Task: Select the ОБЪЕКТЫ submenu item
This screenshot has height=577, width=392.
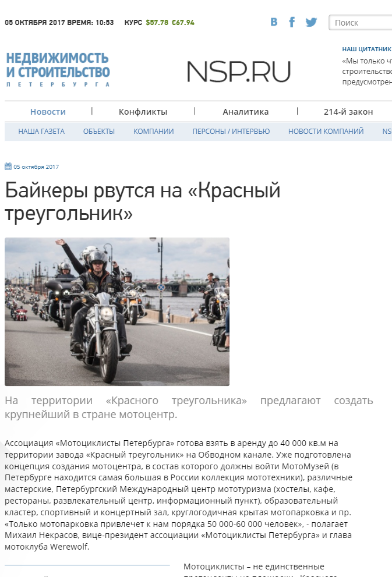Action: coord(98,132)
